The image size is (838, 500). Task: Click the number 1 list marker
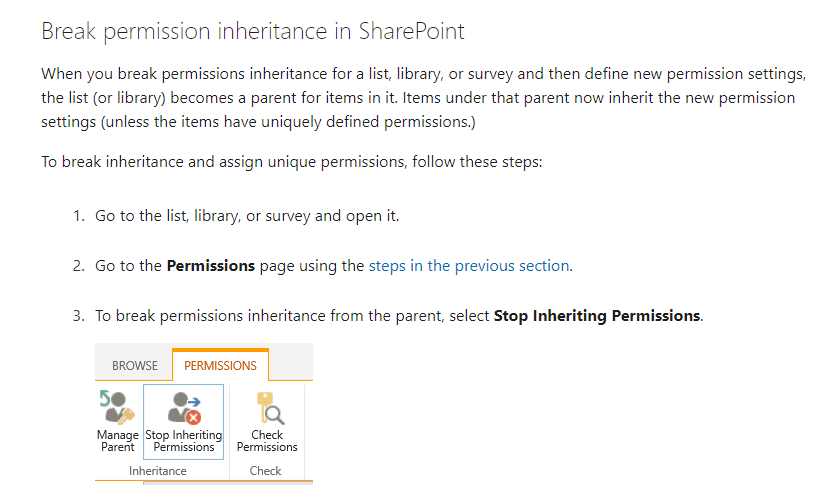coord(79,216)
